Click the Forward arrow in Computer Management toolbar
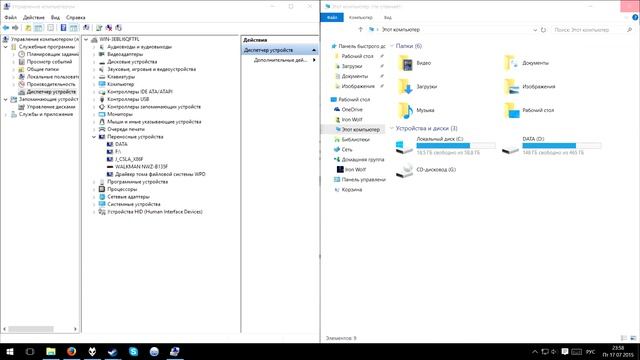This screenshot has height=360, width=640. tap(15, 28)
